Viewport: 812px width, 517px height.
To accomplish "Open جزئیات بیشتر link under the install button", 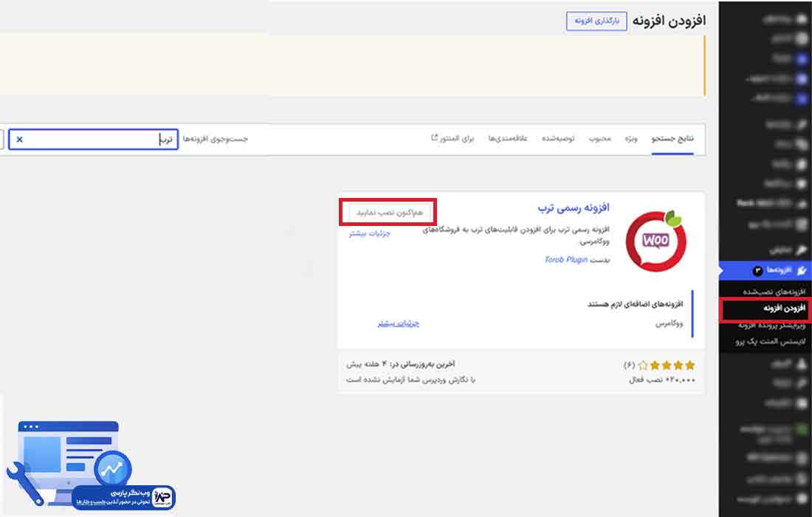I will (369, 233).
